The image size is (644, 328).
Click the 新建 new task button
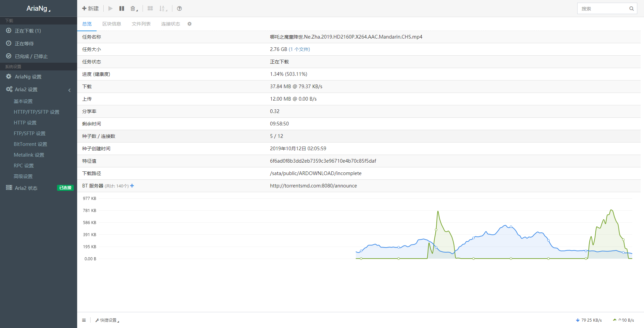(x=91, y=8)
